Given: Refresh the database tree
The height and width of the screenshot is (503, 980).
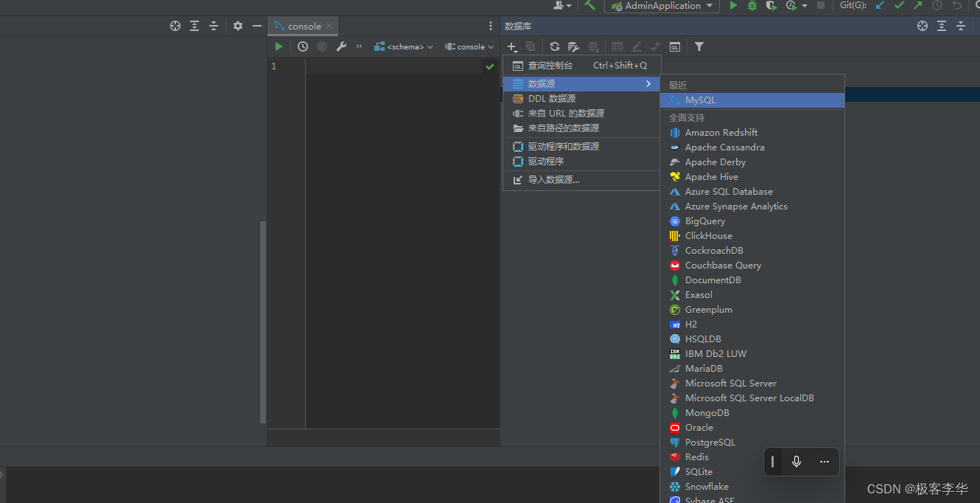Looking at the screenshot, I should (x=555, y=46).
